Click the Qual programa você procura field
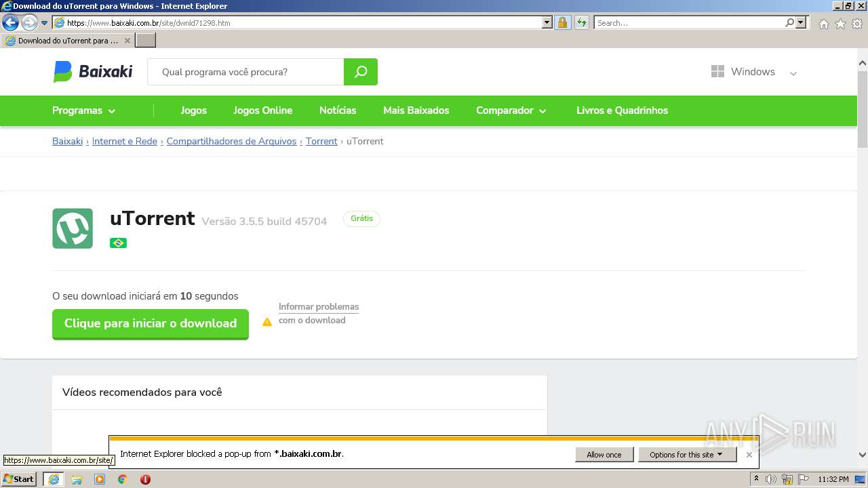Screen dimensions: 868x488 [245, 72]
